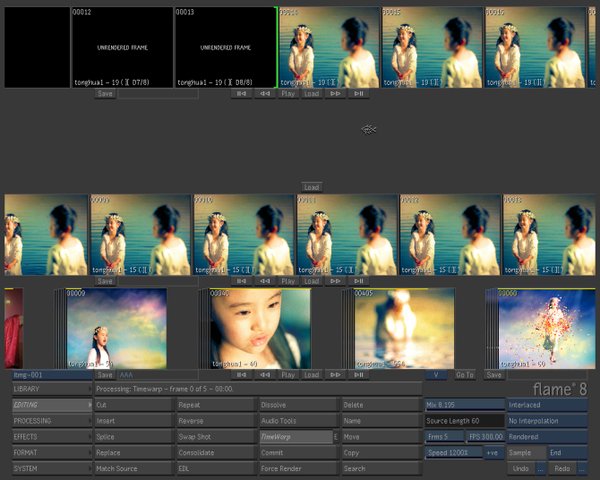Image resolution: width=600 pixels, height=480 pixels.
Task: Switch to the PROCESSING menu
Action: pyautogui.click(x=50, y=421)
